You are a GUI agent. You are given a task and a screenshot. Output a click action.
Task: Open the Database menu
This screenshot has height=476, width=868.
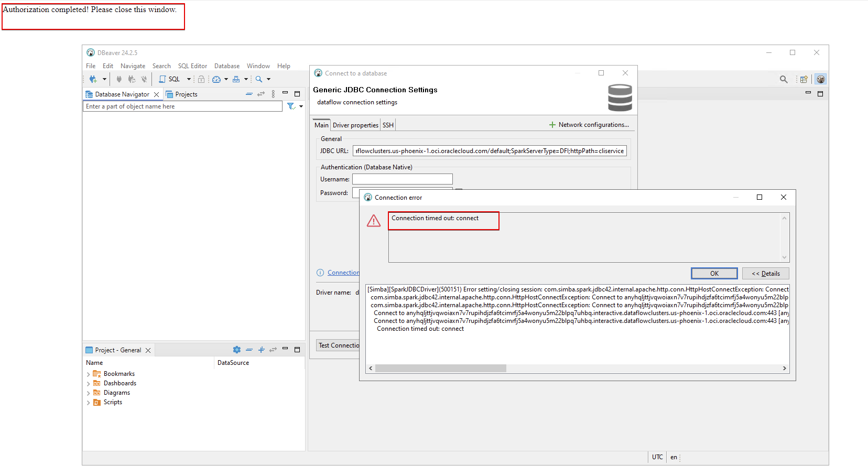point(227,66)
